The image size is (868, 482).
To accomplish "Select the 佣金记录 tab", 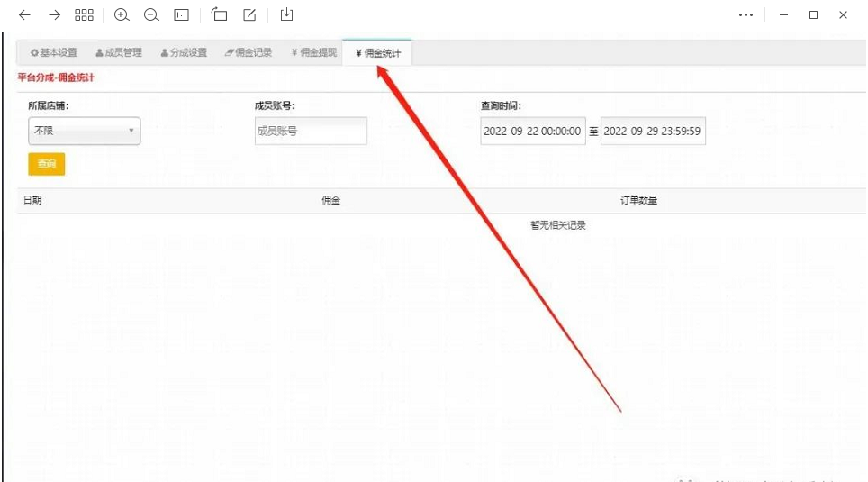I will (x=249, y=53).
